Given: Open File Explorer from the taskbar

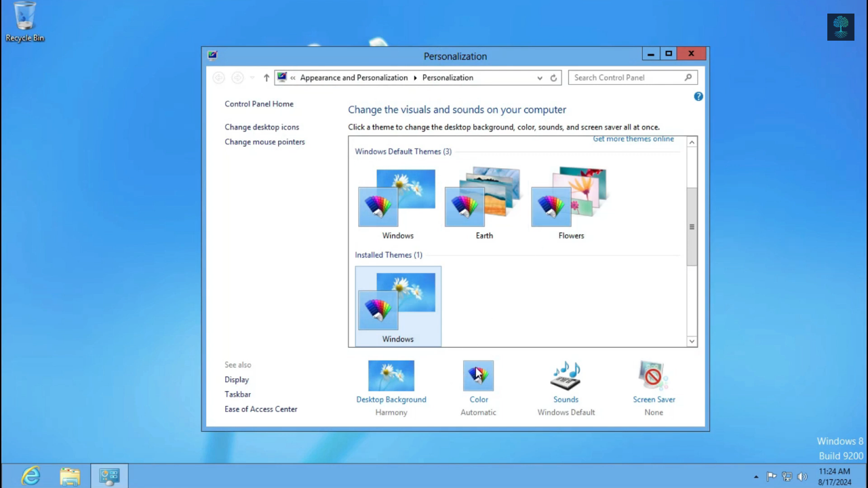Looking at the screenshot, I should pos(69,476).
